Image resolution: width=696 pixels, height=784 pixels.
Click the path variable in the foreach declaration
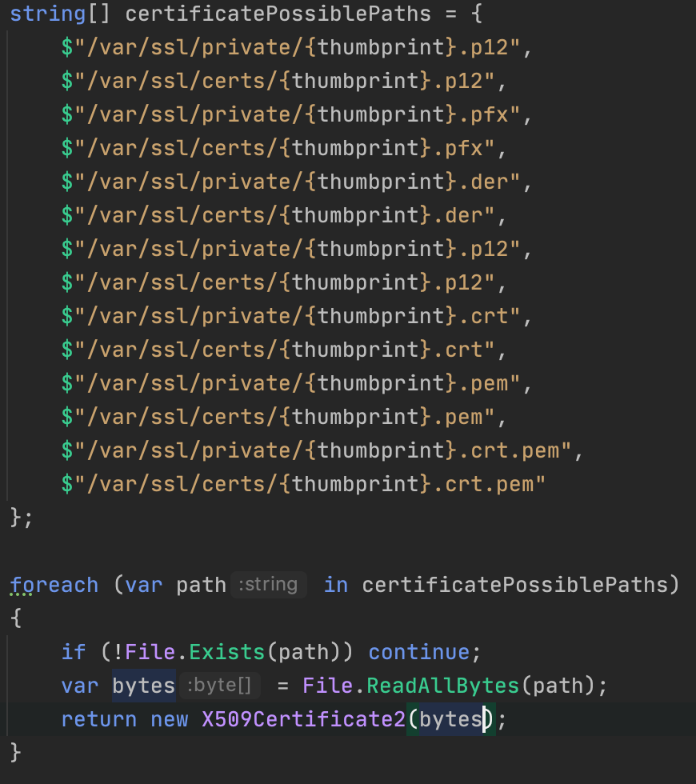click(202, 585)
